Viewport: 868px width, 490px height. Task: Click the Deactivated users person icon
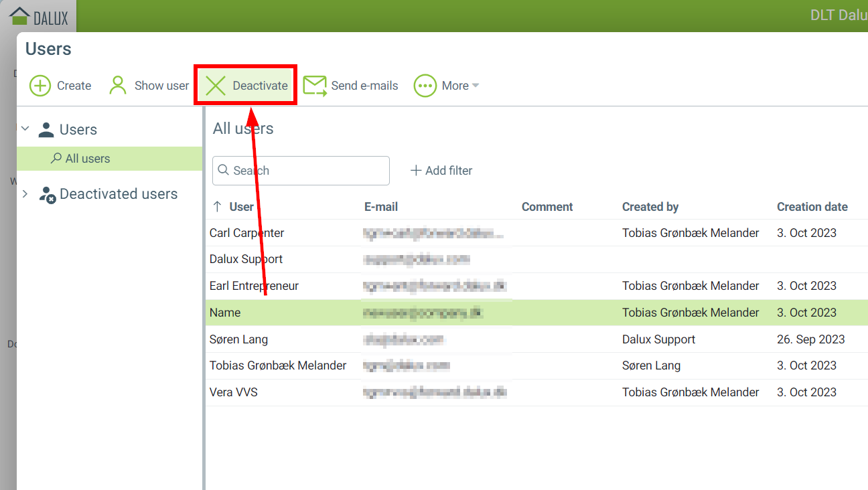point(47,194)
